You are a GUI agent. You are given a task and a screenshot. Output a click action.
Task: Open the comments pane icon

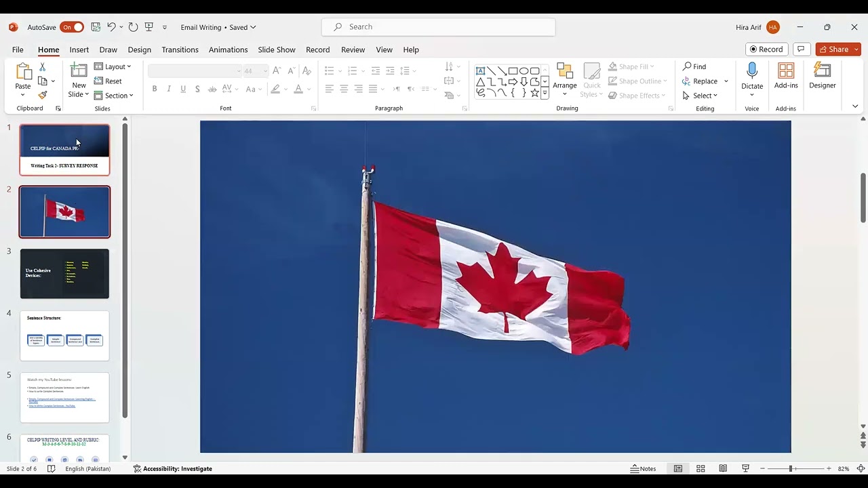pyautogui.click(x=801, y=49)
